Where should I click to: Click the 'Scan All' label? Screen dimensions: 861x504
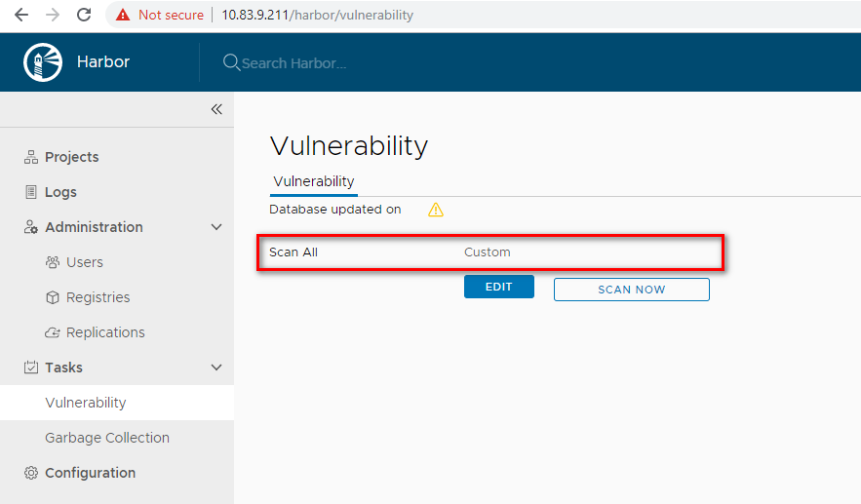point(294,252)
